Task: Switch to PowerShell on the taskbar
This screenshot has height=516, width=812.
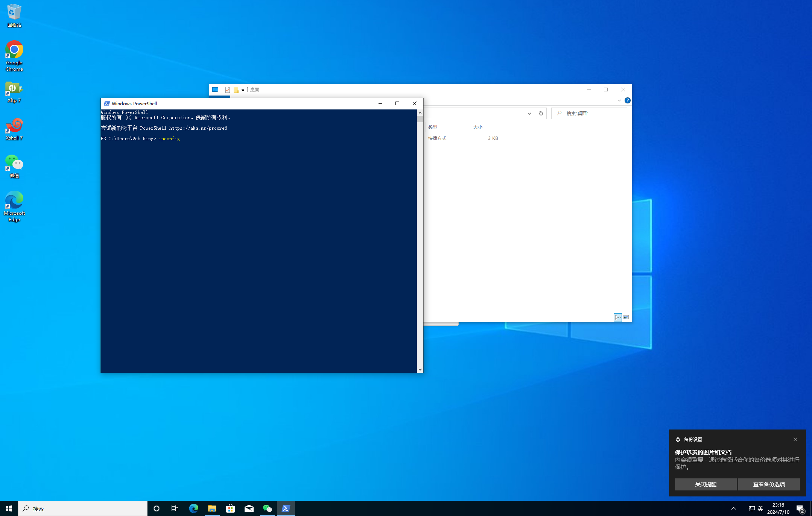Action: (x=286, y=508)
